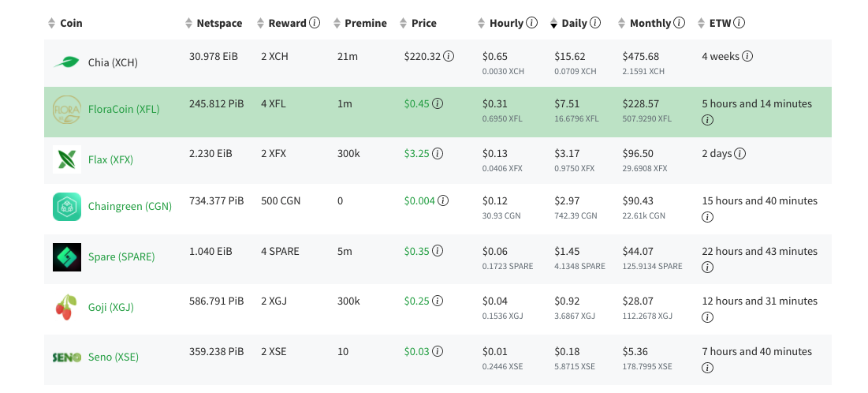
Task: Click Spare daily 4.1348 SPARE amount
Action: pyautogui.click(x=580, y=266)
